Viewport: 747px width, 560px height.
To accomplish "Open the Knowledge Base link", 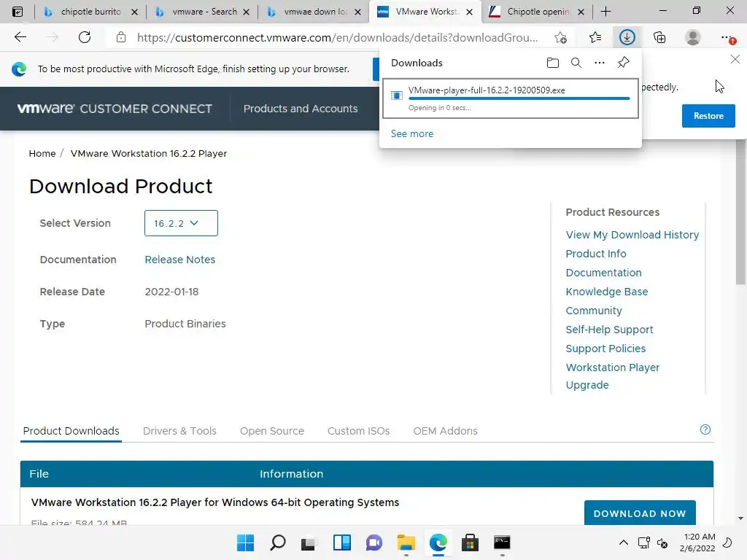I will click(x=606, y=292).
